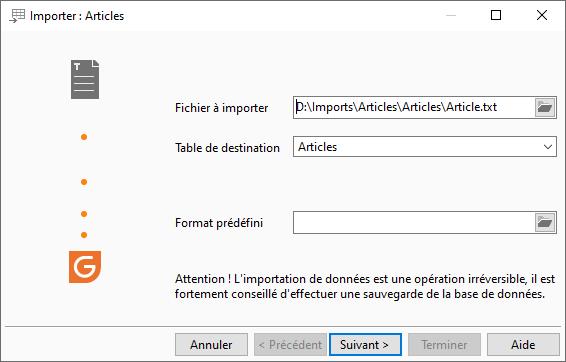
Task: Click the folder icon beside Fichier à importer
Action: [x=545, y=107]
